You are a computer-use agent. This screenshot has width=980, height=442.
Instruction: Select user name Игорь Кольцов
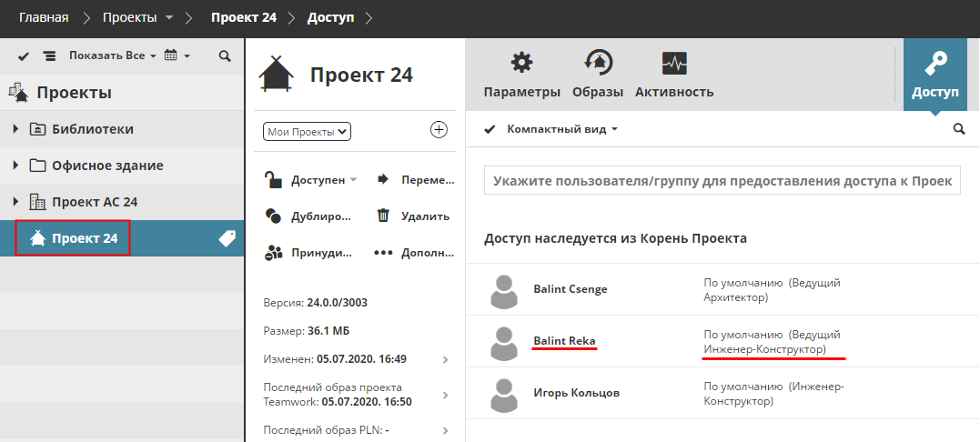tap(577, 393)
